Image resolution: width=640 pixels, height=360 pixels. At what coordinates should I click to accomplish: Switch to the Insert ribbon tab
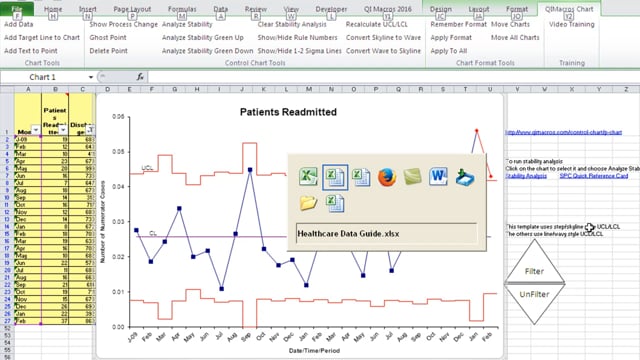[x=87, y=9]
